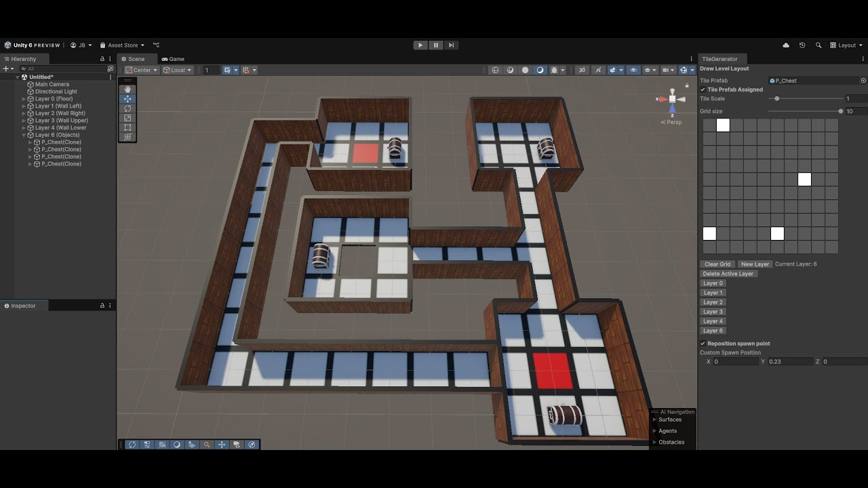868x488 pixels.
Task: Click the Gizmos toggle icon
Action: (685, 70)
